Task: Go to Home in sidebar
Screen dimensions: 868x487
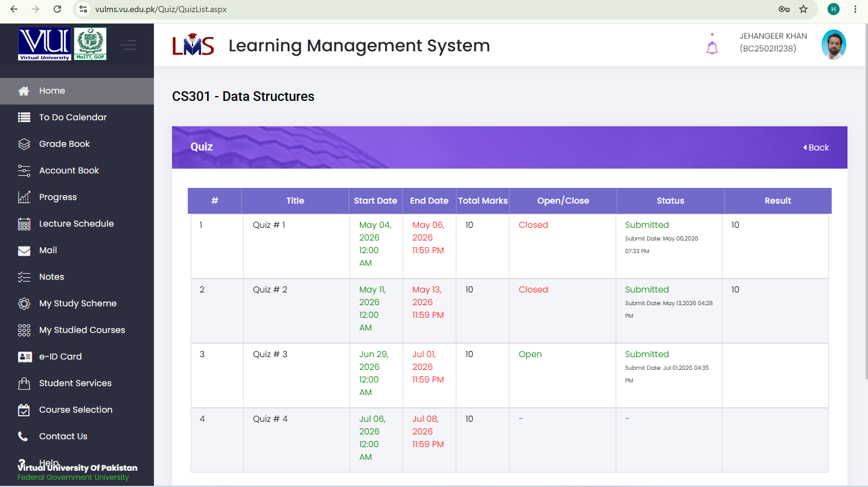Action: [x=77, y=91]
